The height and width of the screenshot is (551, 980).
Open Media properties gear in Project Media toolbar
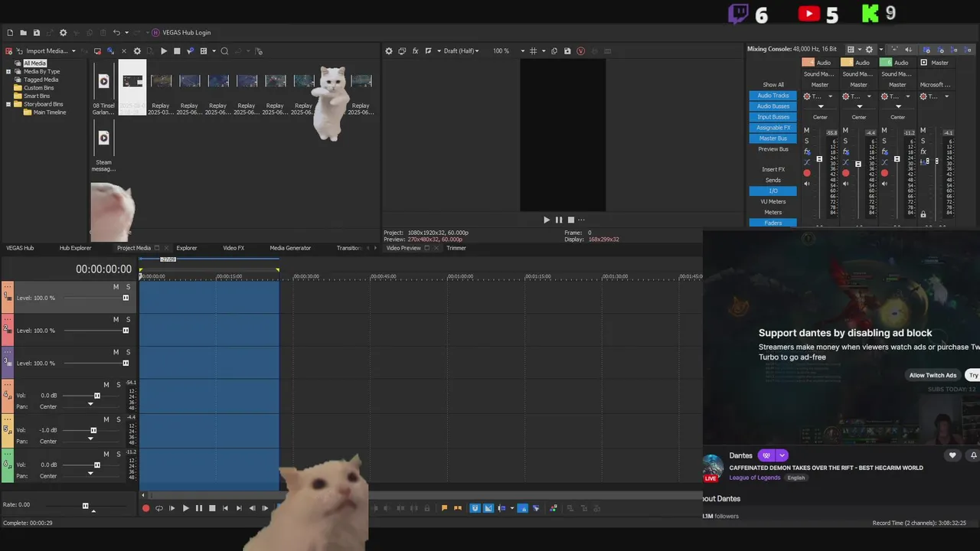coord(137,51)
